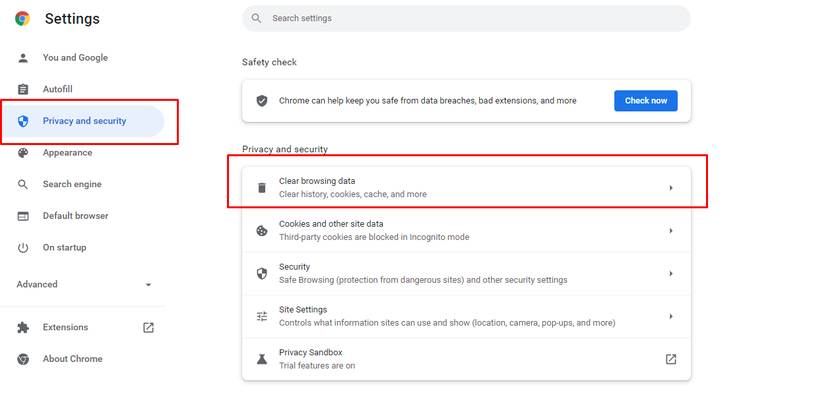
Task: Click the flask icon for Privacy Sandbox
Action: tap(261, 359)
